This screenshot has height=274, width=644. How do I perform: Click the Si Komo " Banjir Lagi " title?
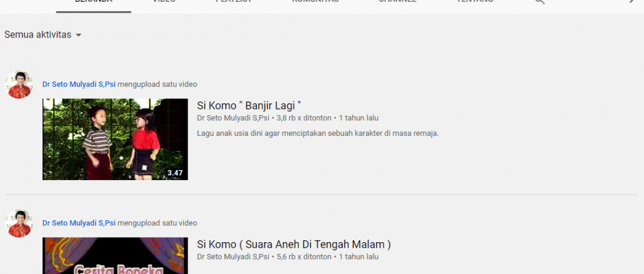pyautogui.click(x=249, y=106)
